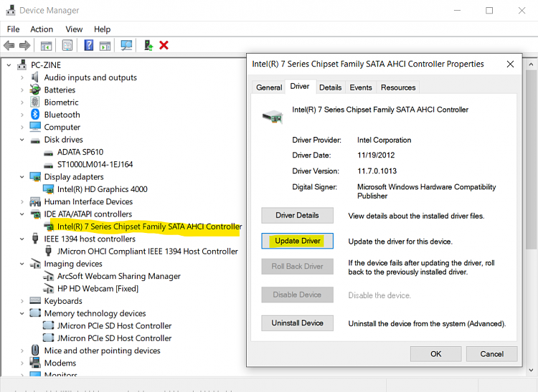Click the Mice and other pointing devices icon
Screen dimensions: 538x392
coord(35,350)
